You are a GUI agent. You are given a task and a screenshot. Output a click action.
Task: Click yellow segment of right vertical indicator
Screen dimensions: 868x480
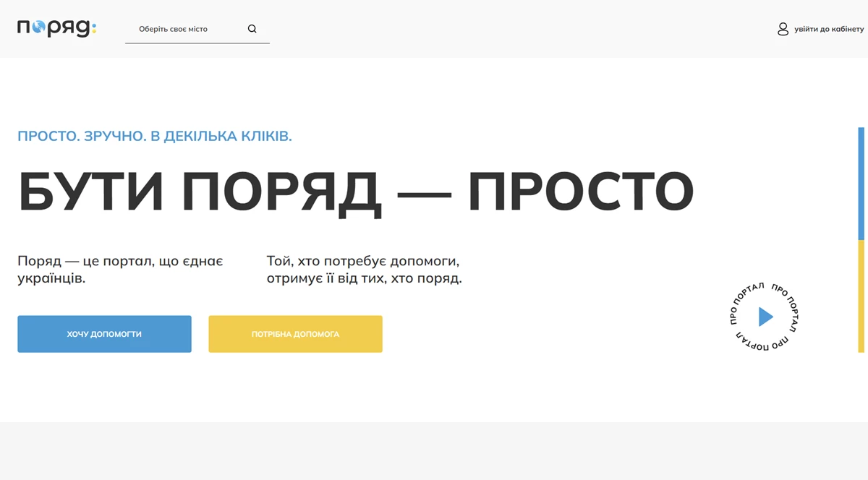point(861,296)
